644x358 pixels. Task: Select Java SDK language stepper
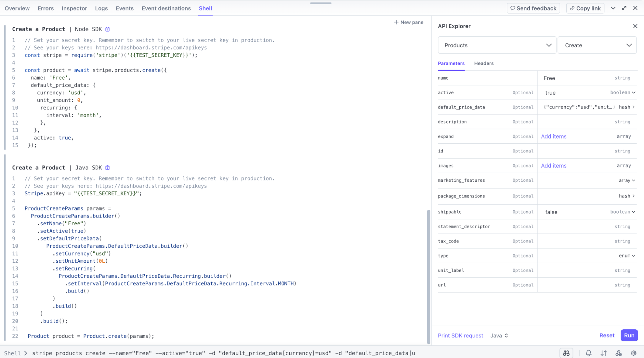point(499,335)
